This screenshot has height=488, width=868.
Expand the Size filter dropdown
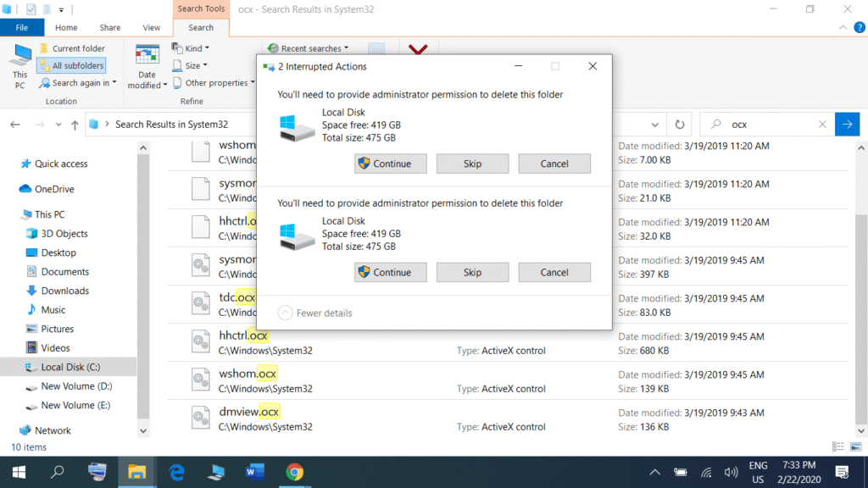click(x=192, y=65)
